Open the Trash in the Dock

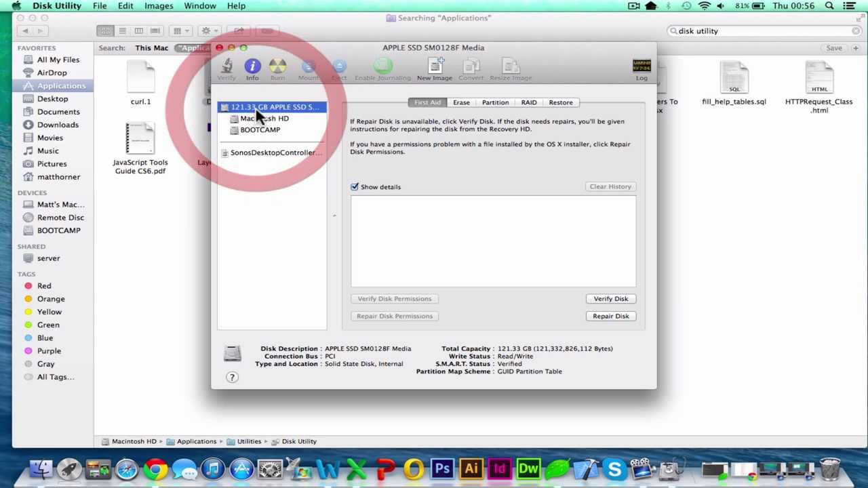pos(830,469)
